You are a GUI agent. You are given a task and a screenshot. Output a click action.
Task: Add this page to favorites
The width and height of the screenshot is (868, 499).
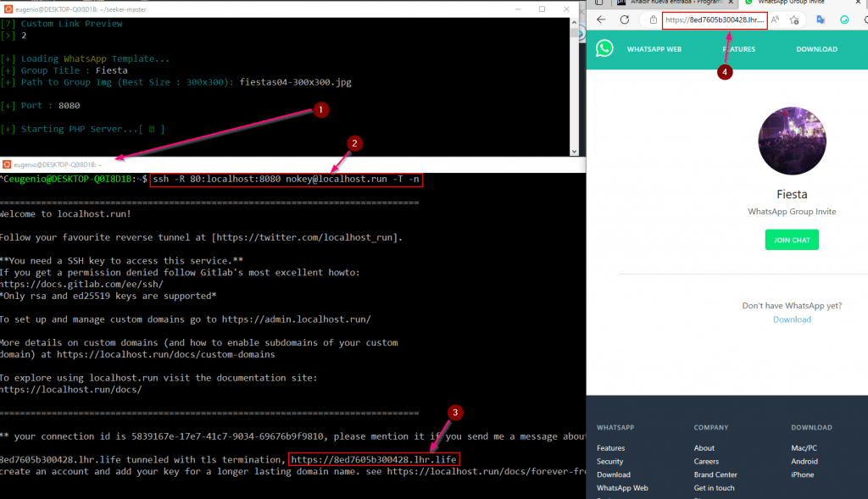794,20
